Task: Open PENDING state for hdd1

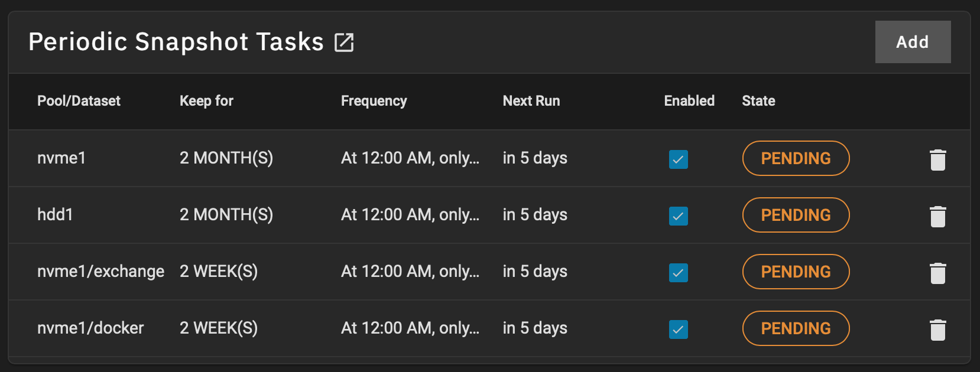Action: coord(796,215)
